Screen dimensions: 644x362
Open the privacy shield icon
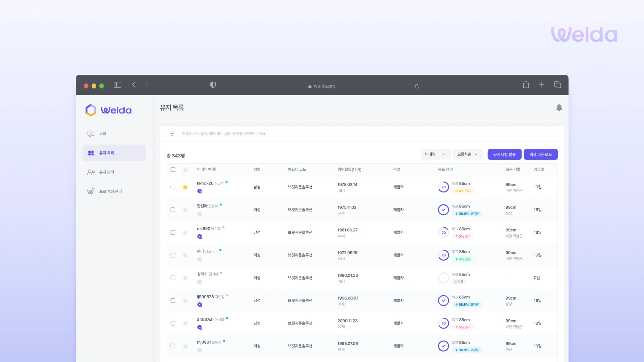(213, 85)
